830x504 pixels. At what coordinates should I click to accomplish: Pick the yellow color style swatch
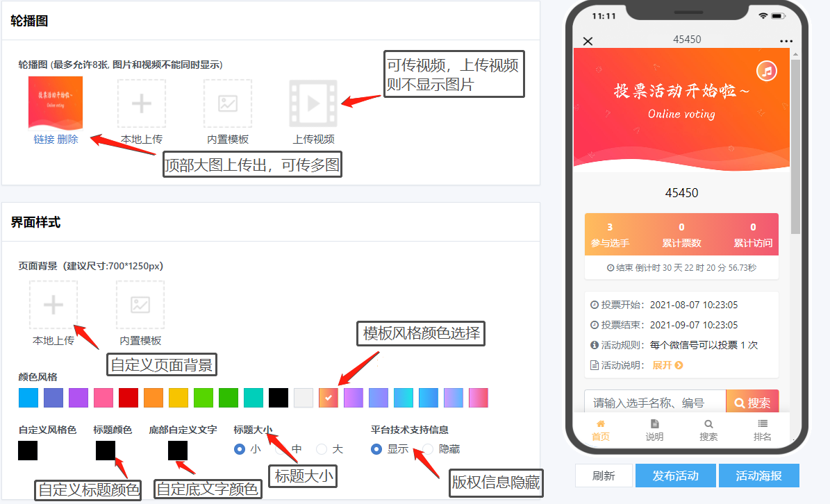click(x=179, y=398)
